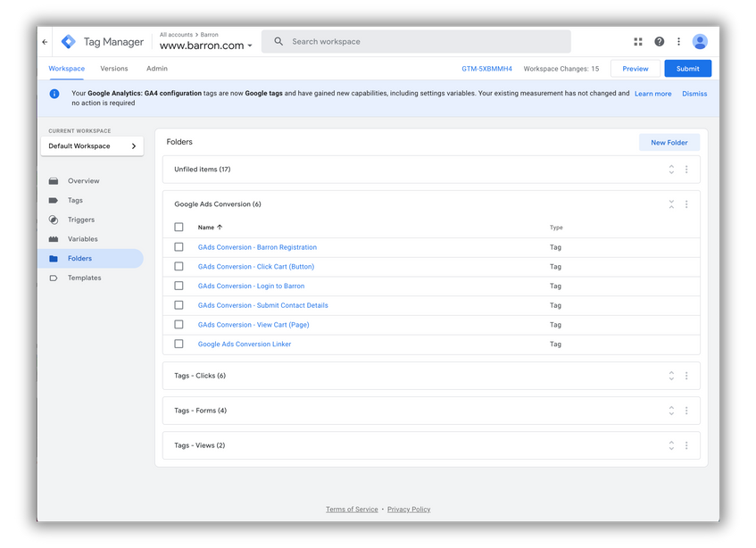
Task: Open three-dot menu for Google Ads Conversion folder
Action: pos(686,204)
